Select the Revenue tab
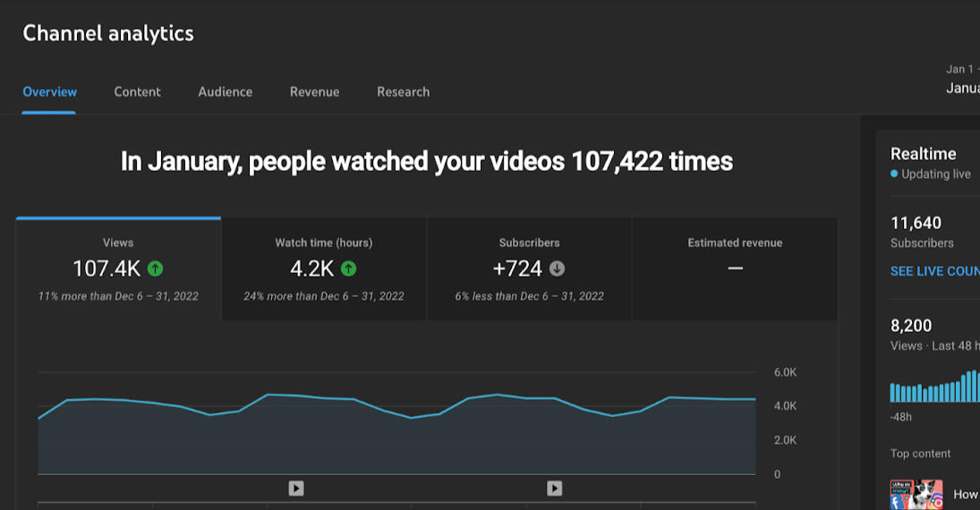Viewport: 980px width, 510px height. click(314, 91)
